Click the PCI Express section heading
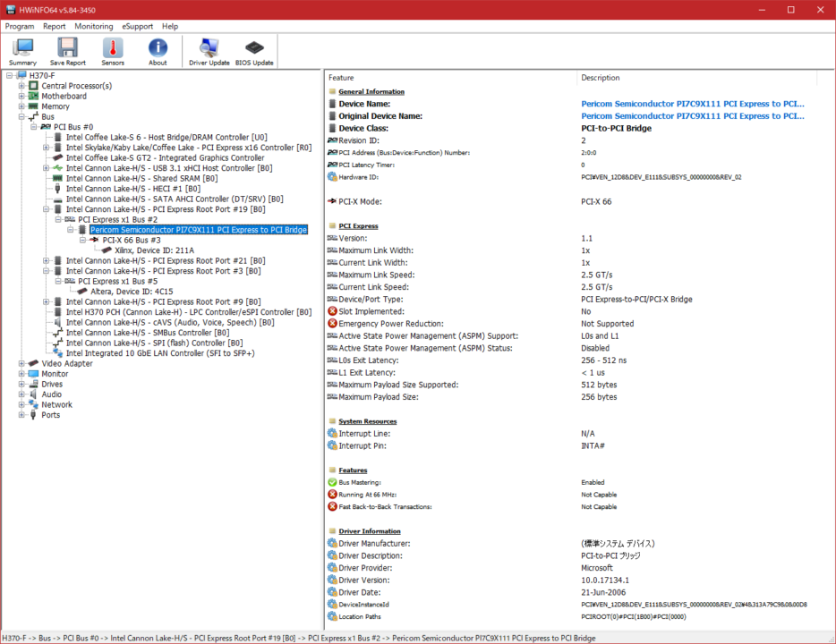Image resolution: width=836 pixels, height=644 pixels. (358, 226)
